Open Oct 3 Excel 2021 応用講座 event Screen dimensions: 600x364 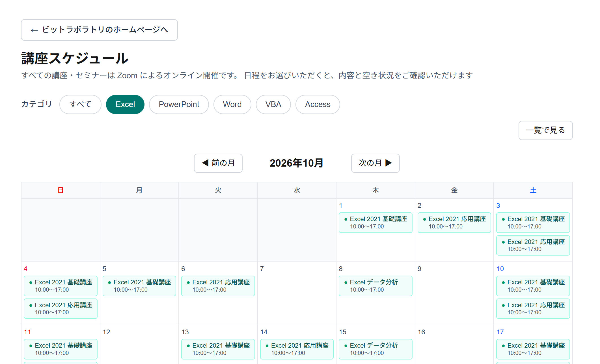(x=533, y=245)
